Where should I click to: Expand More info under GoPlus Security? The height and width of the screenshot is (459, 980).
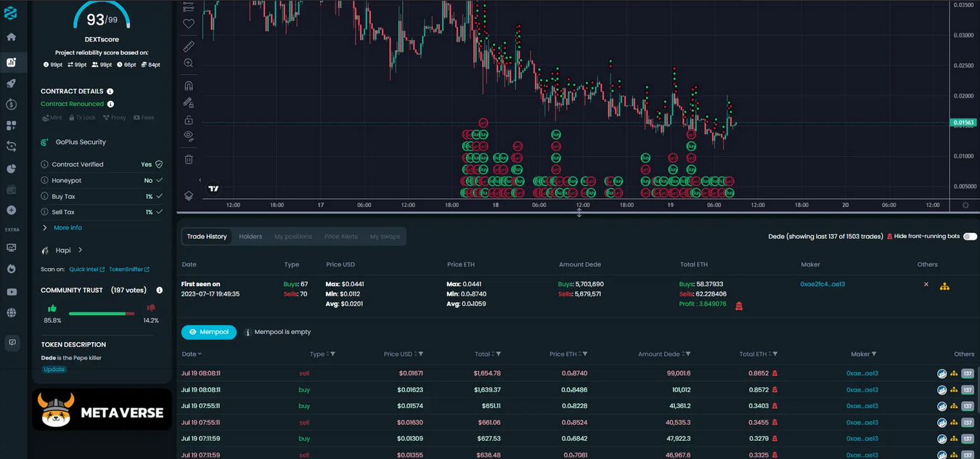pyautogui.click(x=62, y=228)
